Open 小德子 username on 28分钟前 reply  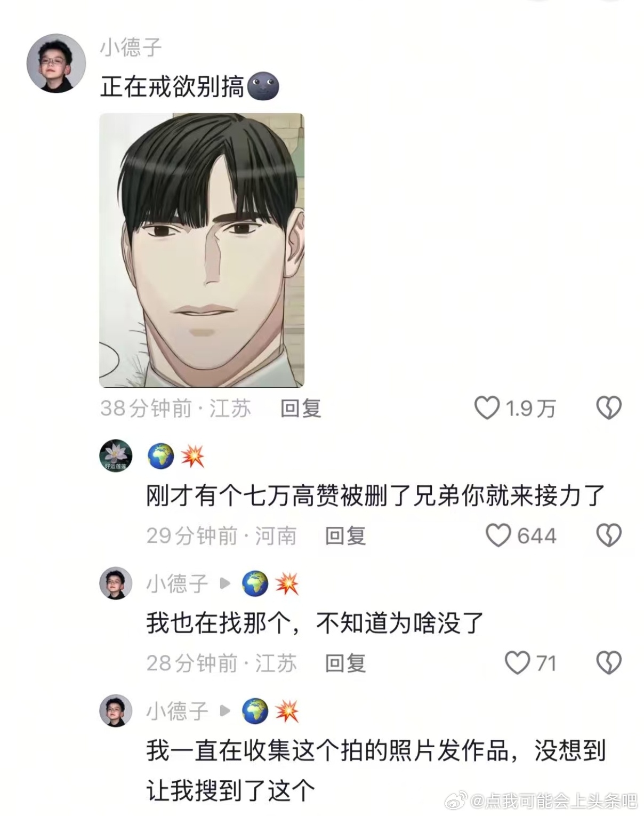point(178,584)
